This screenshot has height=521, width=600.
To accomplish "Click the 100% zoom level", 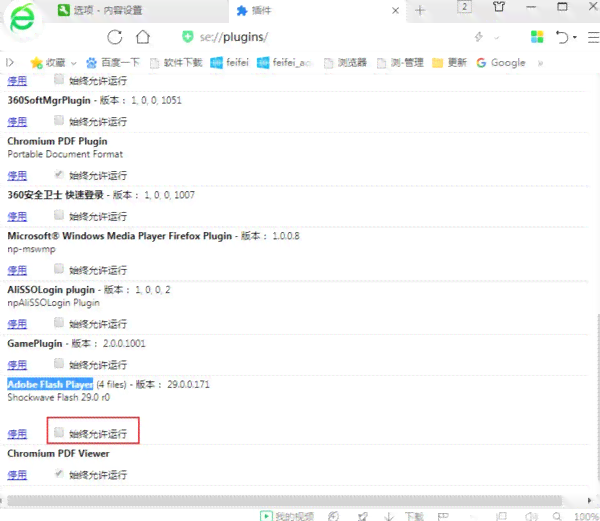I will [587, 516].
